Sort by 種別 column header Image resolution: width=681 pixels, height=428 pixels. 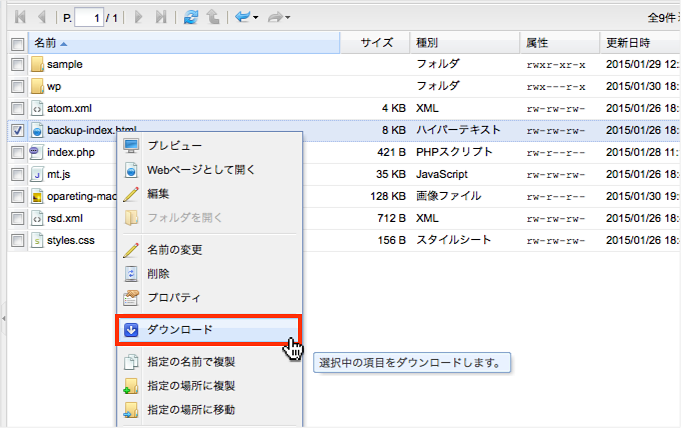pyautogui.click(x=465, y=43)
